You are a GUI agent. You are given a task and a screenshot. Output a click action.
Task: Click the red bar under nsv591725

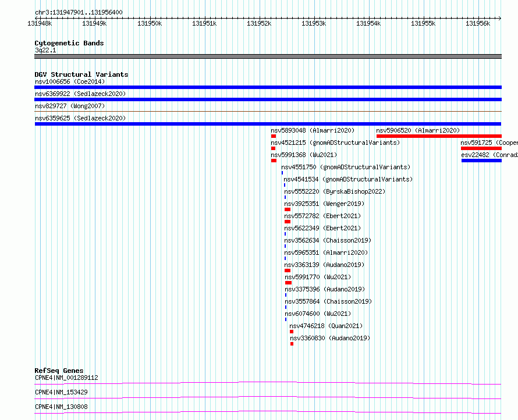pyautogui.click(x=481, y=148)
